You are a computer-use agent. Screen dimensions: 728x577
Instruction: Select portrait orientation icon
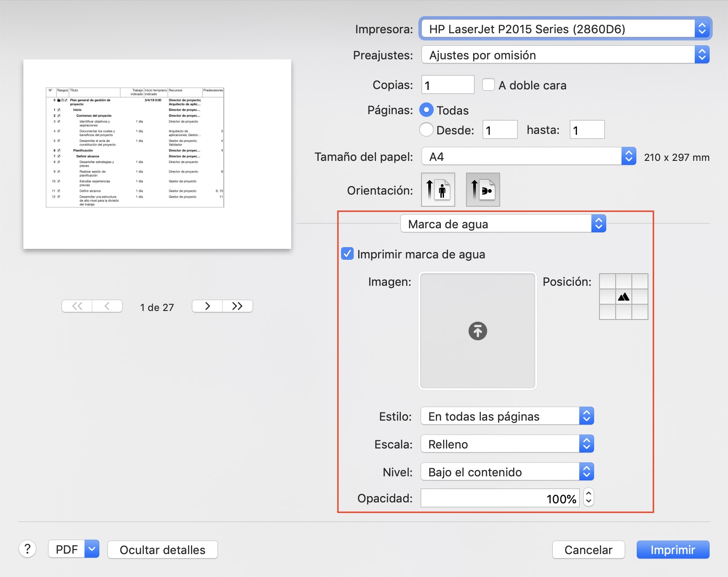pos(438,190)
